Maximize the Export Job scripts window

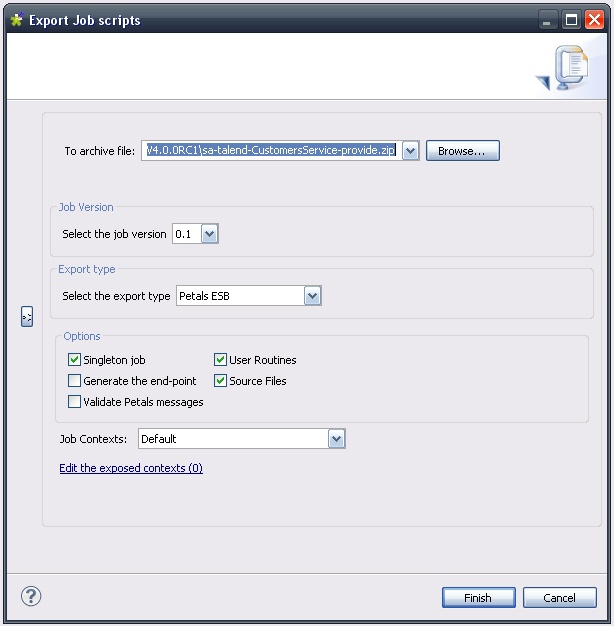tap(571, 20)
